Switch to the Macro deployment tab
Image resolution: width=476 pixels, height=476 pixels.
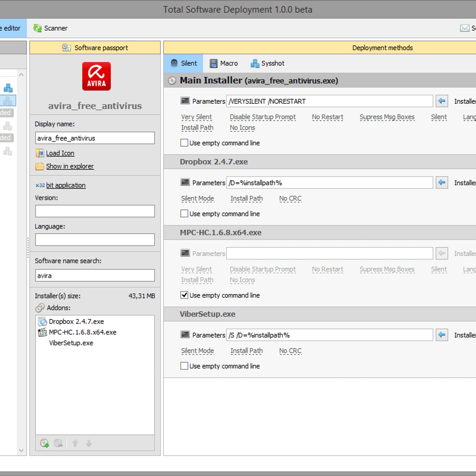click(224, 63)
